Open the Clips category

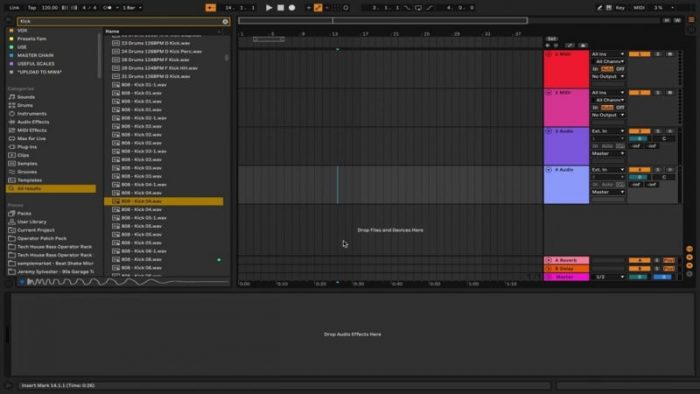pyautogui.click(x=23, y=155)
